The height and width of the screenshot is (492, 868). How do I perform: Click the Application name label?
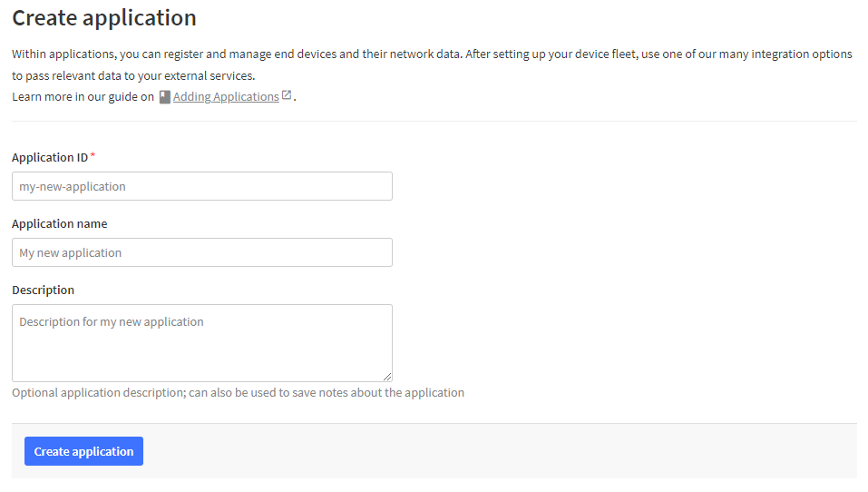coord(60,224)
